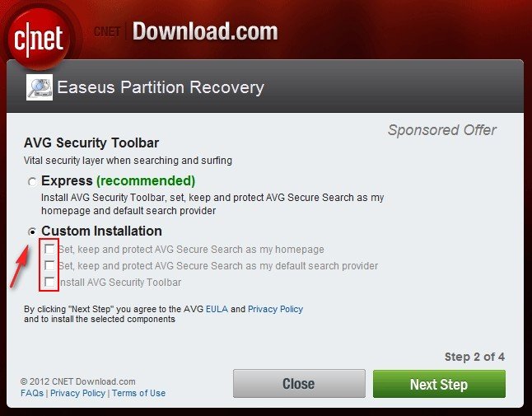Check the default search provider checkbox

point(49,265)
